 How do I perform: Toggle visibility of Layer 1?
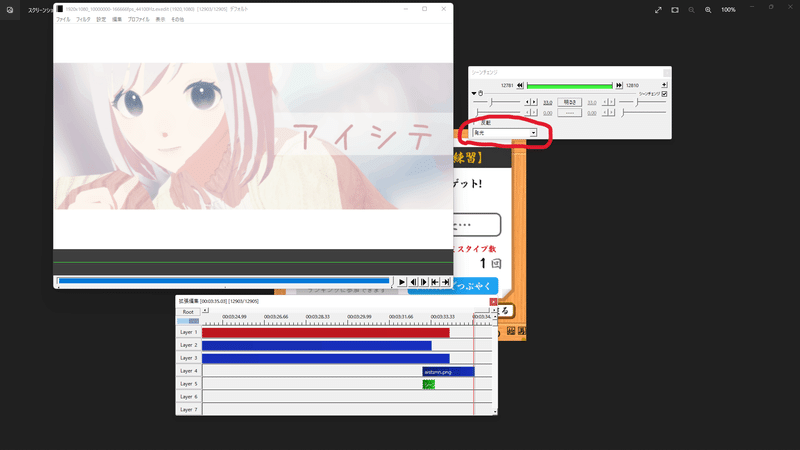(189, 332)
